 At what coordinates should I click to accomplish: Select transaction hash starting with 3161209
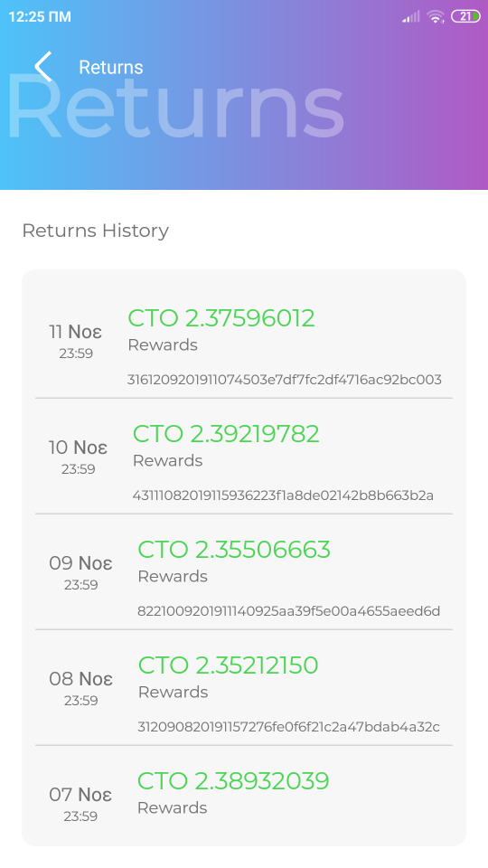(x=285, y=380)
